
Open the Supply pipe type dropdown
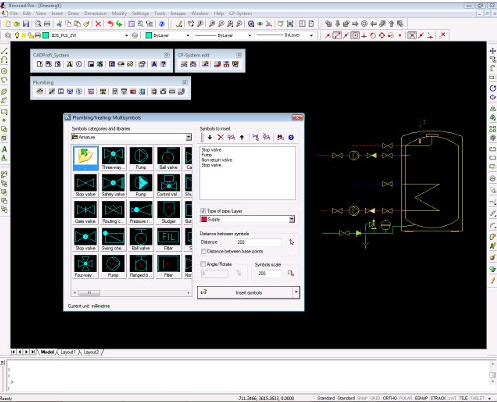pyautogui.click(x=292, y=219)
